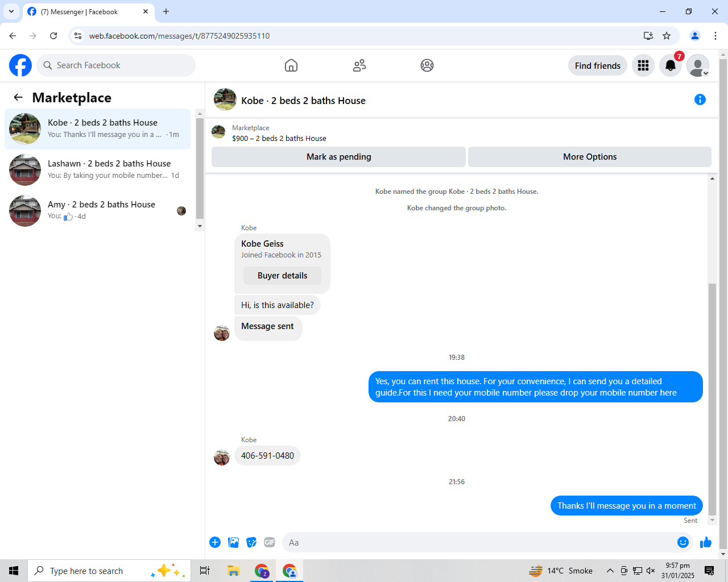Show hidden system tray icons
Image resolution: width=728 pixels, height=582 pixels.
(x=610, y=571)
